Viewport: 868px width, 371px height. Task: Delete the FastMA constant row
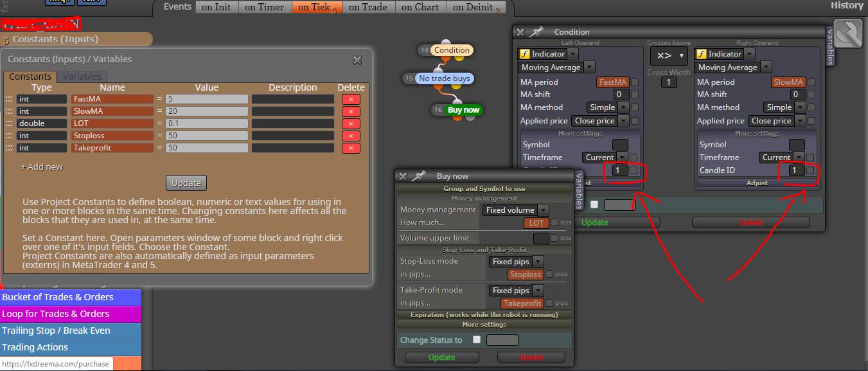pyautogui.click(x=351, y=99)
